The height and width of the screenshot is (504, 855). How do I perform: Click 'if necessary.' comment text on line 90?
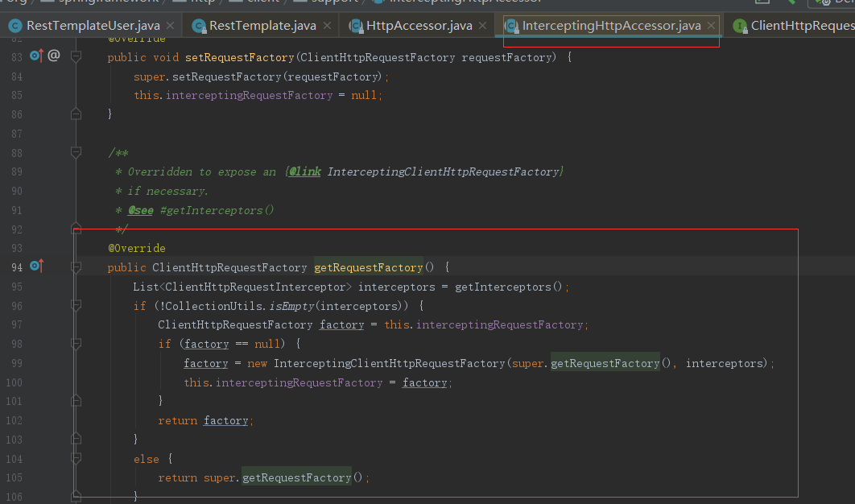click(167, 192)
